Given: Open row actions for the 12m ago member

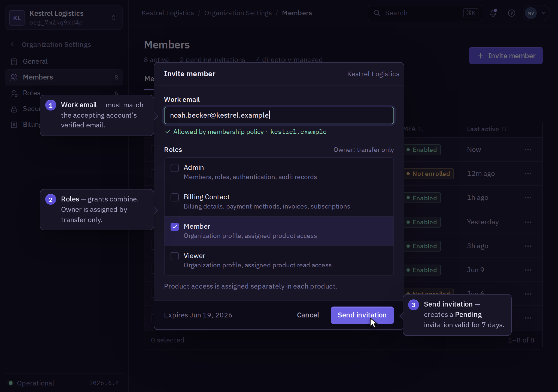Looking at the screenshot, I should click(x=528, y=174).
